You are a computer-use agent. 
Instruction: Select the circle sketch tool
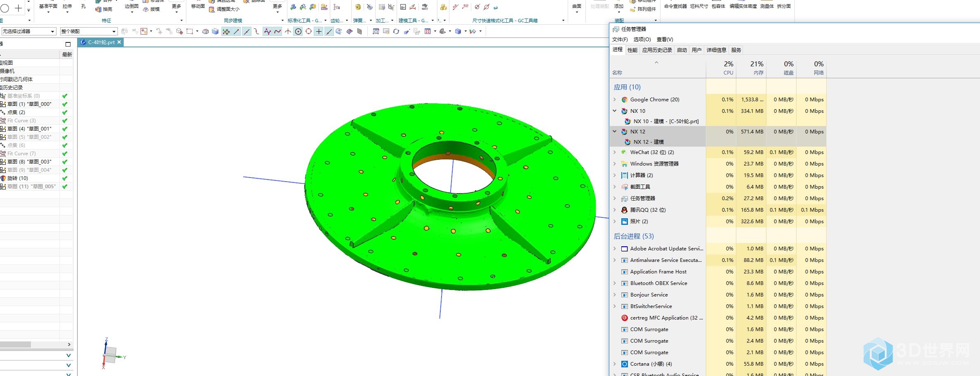pyautogui.click(x=5, y=8)
